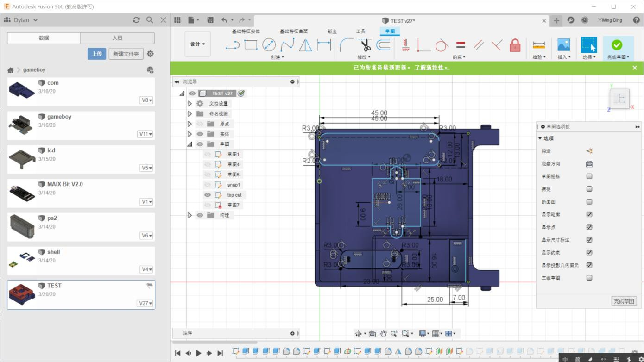
Task: Open the gameboy project thumbnail
Action: pyautogui.click(x=22, y=125)
